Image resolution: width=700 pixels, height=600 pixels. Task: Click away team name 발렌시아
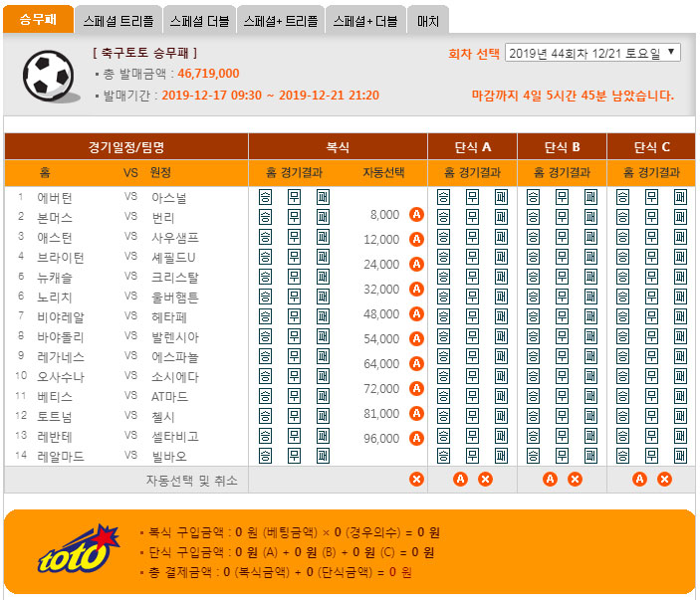pos(175,337)
